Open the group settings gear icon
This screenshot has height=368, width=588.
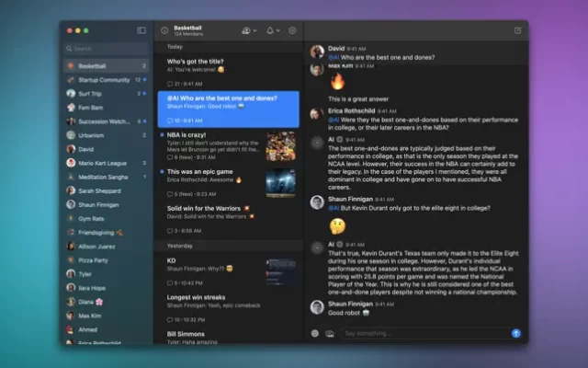(293, 30)
